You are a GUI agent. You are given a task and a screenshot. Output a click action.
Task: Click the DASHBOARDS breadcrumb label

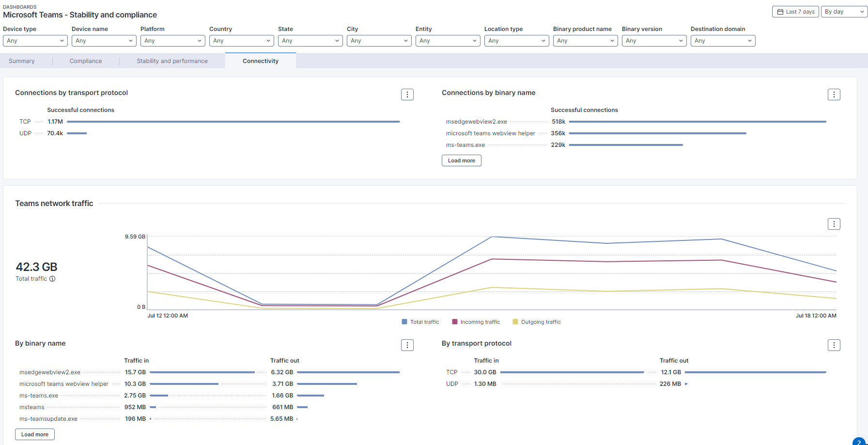(x=20, y=7)
